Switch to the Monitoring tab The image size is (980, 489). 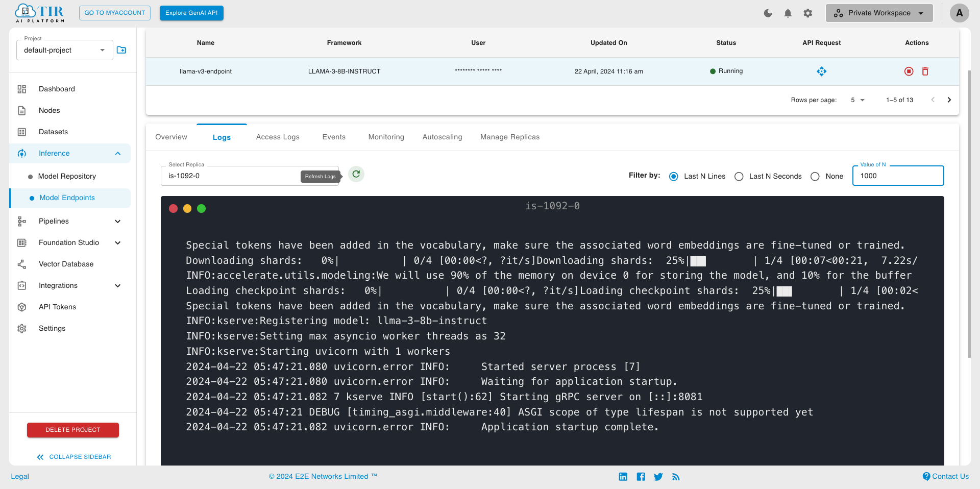coord(386,137)
